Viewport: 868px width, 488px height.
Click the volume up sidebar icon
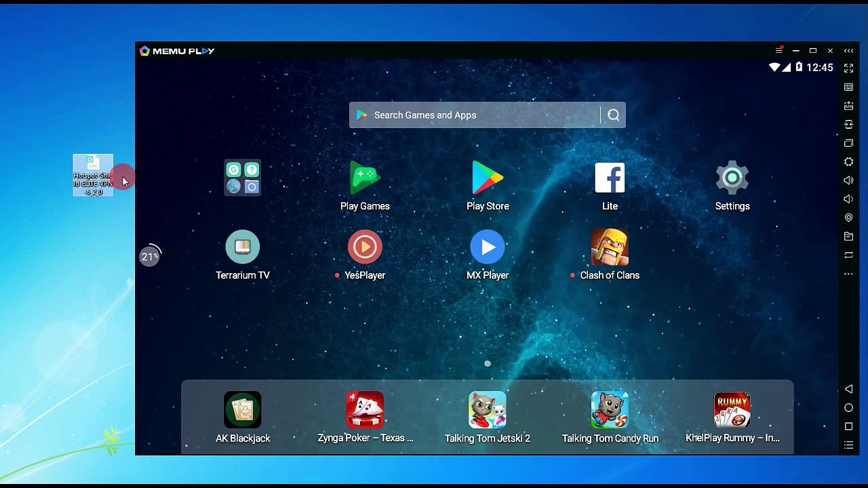848,180
